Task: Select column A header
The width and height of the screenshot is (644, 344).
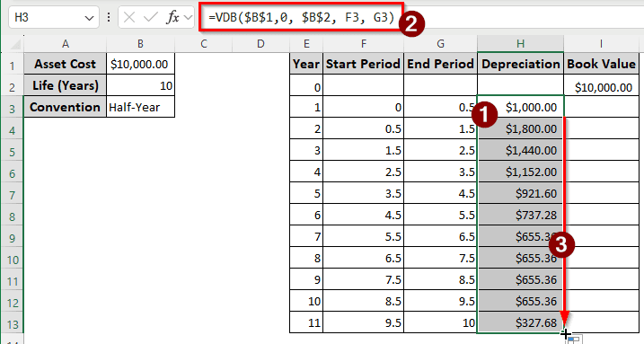Action: coord(65,44)
